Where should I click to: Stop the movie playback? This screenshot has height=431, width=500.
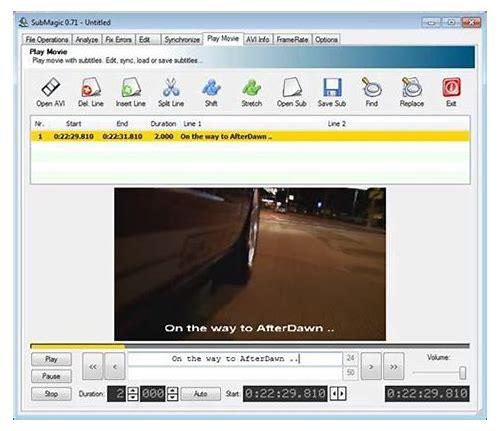(x=51, y=394)
